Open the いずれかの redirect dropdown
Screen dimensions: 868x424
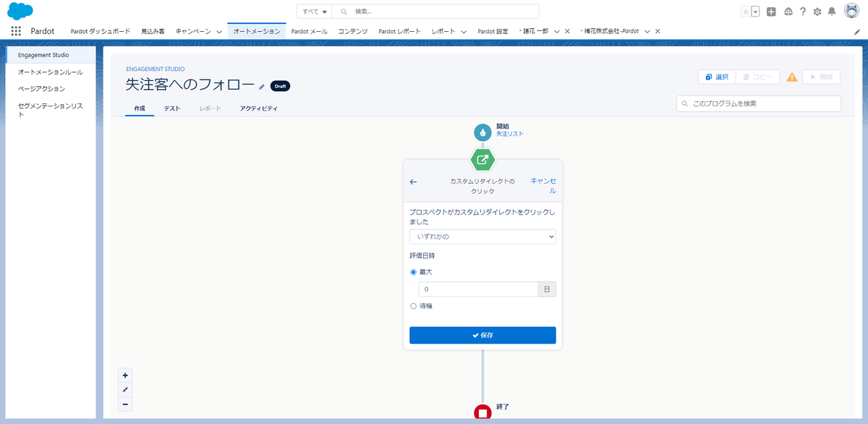(x=482, y=237)
